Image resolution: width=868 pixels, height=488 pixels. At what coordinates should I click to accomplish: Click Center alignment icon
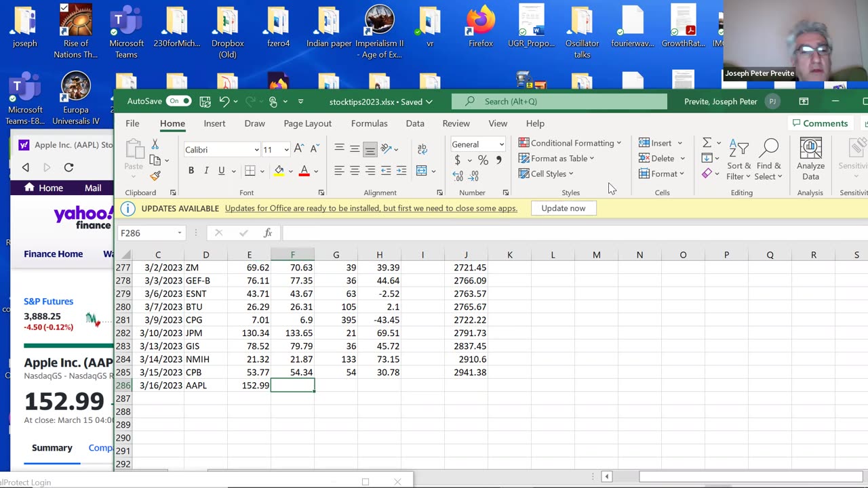[355, 171]
